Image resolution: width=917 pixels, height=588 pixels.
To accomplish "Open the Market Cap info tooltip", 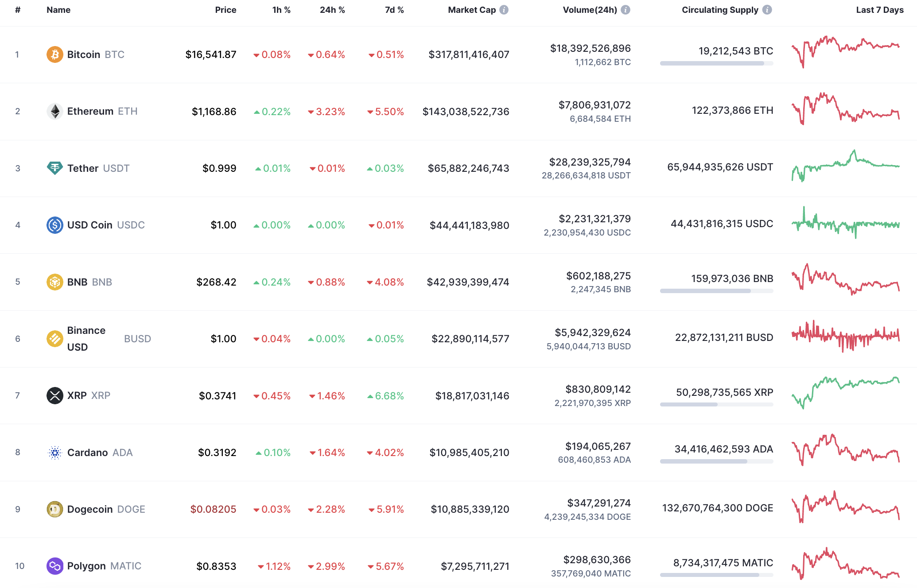I will 504,10.
